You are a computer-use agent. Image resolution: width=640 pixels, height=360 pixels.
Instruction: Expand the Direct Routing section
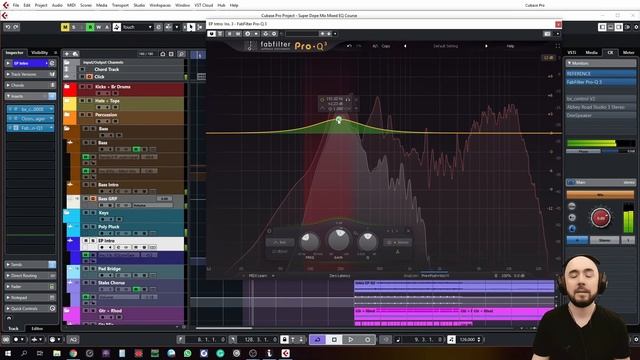(8, 276)
